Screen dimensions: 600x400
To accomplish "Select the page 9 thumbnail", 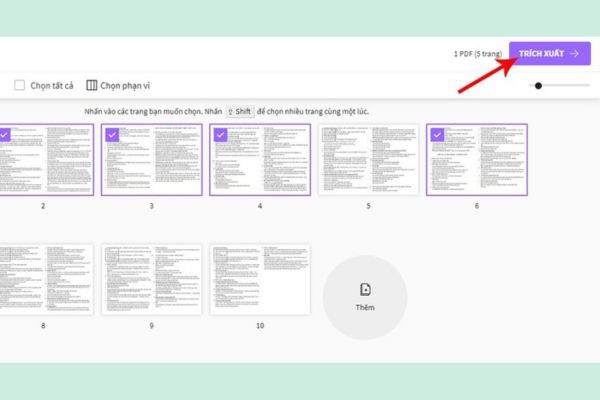I will (152, 279).
